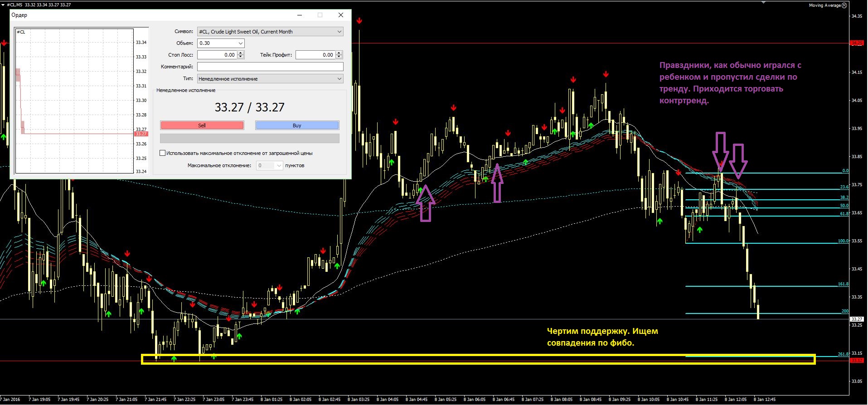Click the 8 Jan 12:45 time label
The image size is (868, 405).
[x=765, y=400]
